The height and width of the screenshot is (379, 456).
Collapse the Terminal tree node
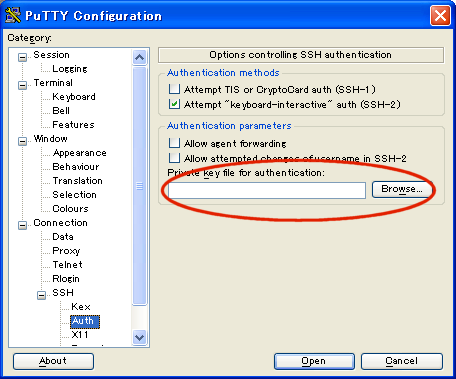pos(22,85)
